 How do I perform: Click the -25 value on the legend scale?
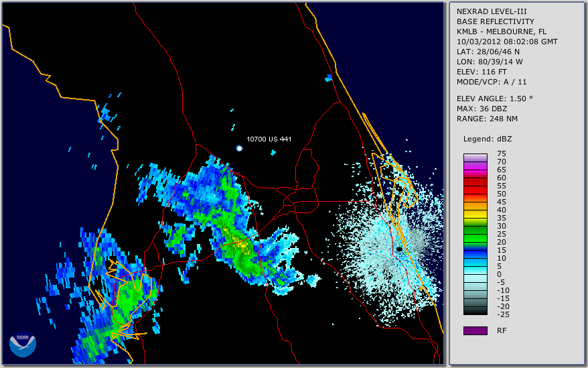click(x=503, y=314)
